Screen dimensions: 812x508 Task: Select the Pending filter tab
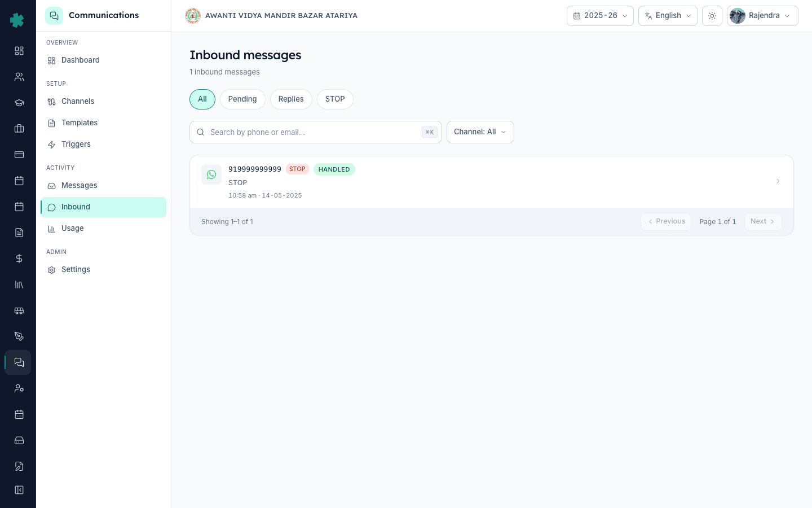coord(242,99)
